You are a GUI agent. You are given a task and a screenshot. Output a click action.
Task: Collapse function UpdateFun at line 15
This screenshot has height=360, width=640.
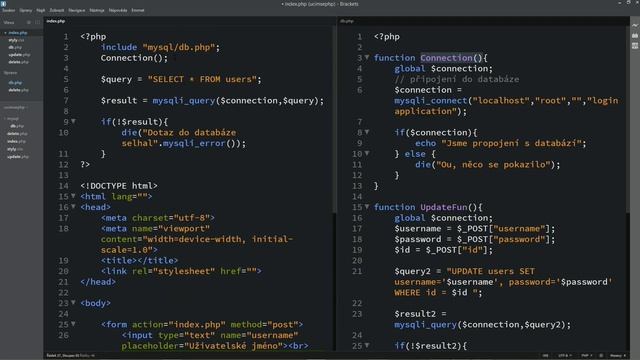tap(367, 207)
